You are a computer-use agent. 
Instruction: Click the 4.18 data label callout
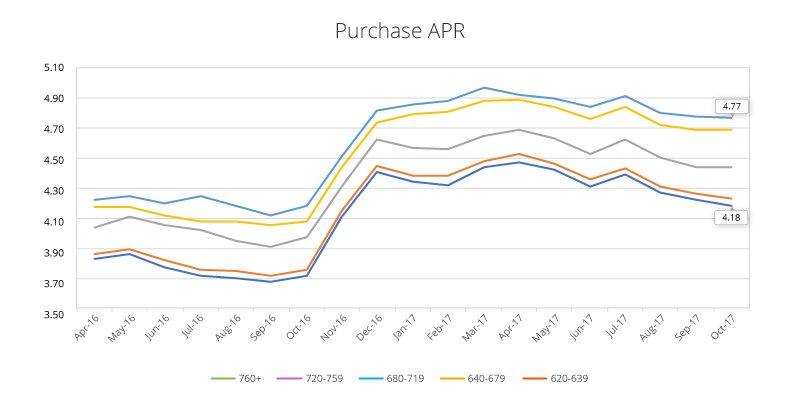pos(731,217)
